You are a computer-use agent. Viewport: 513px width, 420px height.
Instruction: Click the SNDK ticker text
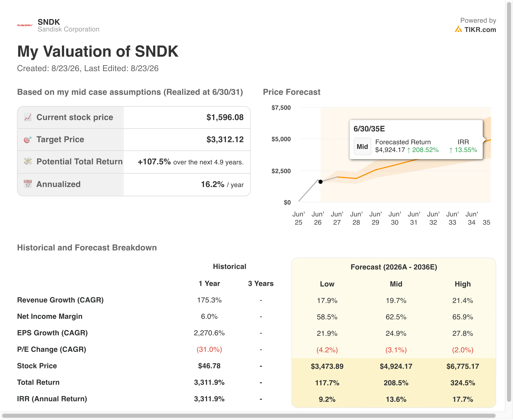pyautogui.click(x=49, y=22)
